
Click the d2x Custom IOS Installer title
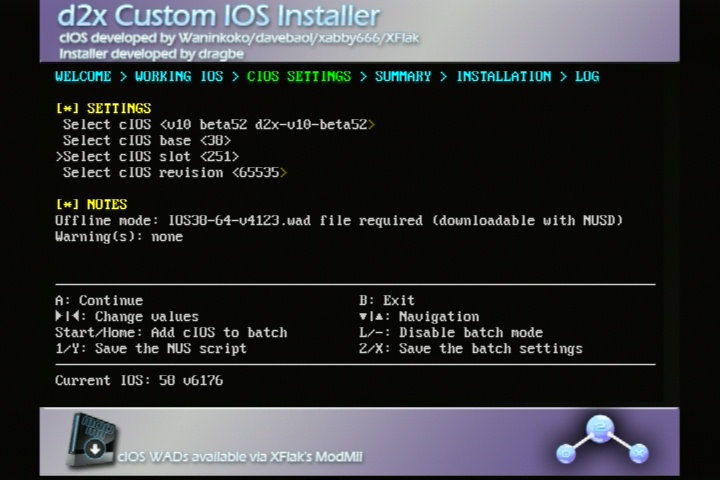coord(219,16)
